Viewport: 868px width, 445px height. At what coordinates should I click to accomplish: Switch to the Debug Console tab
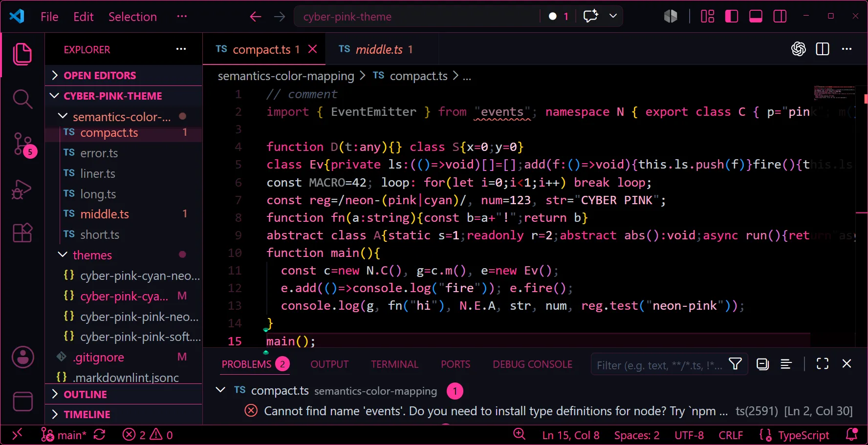532,364
